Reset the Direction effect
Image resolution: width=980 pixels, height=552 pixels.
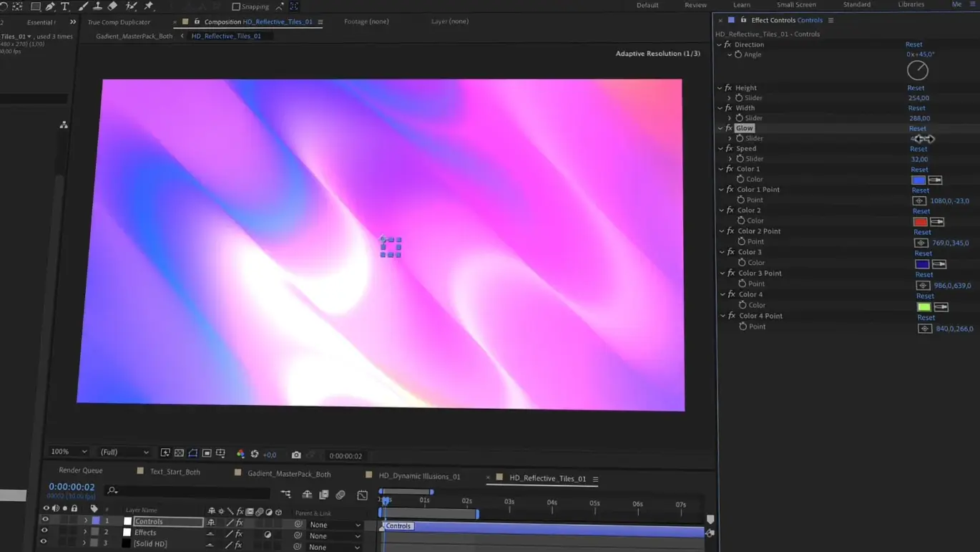pyautogui.click(x=914, y=44)
